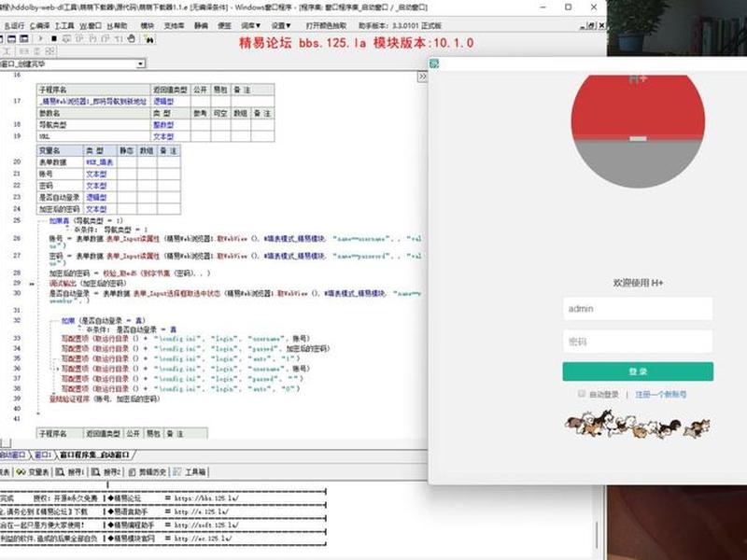Click the 支持库 helper toolbar item
Screen dimensions: 747x560
pyautogui.click(x=174, y=25)
